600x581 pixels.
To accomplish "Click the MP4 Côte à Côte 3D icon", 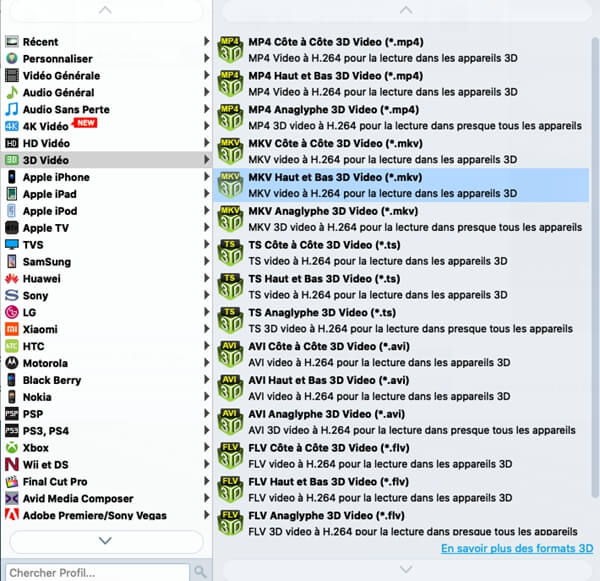I will click(230, 50).
